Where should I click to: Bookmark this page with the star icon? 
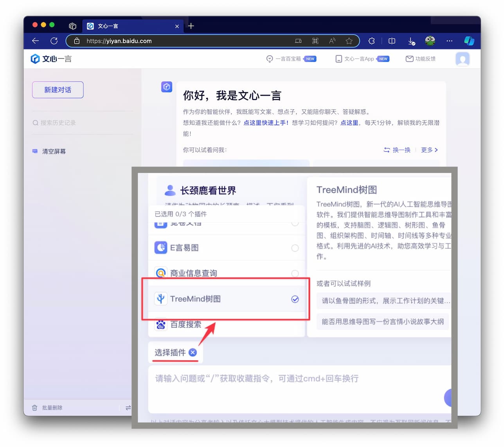point(349,41)
